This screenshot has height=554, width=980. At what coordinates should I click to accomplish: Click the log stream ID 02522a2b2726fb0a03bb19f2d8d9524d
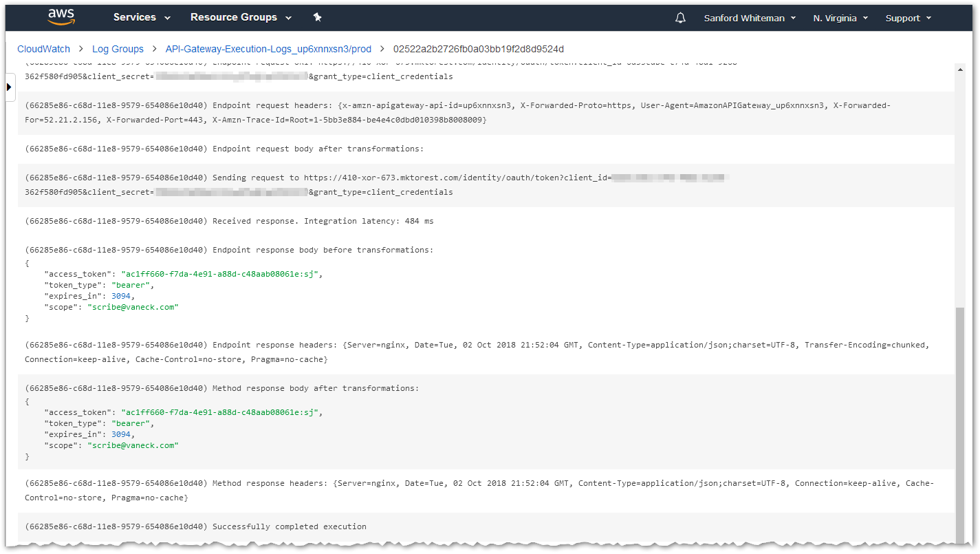click(479, 49)
